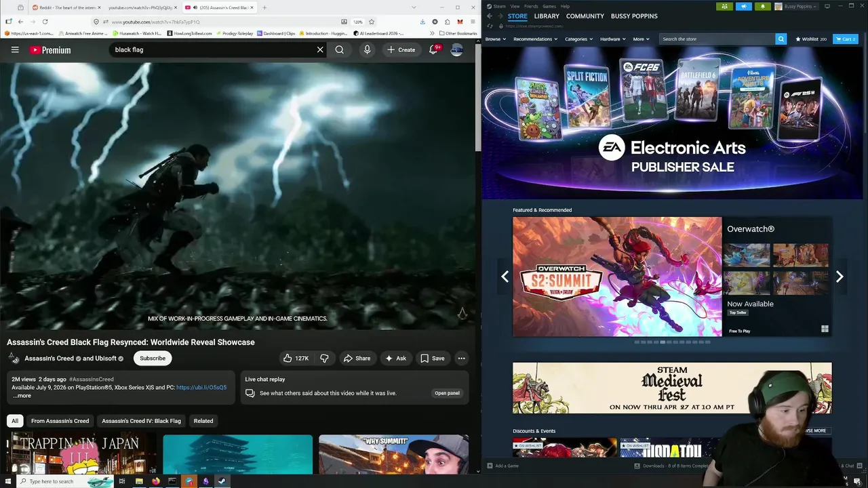Select 'From Assassin's Creed' filter chip
The width and height of the screenshot is (868, 488).
60,421
